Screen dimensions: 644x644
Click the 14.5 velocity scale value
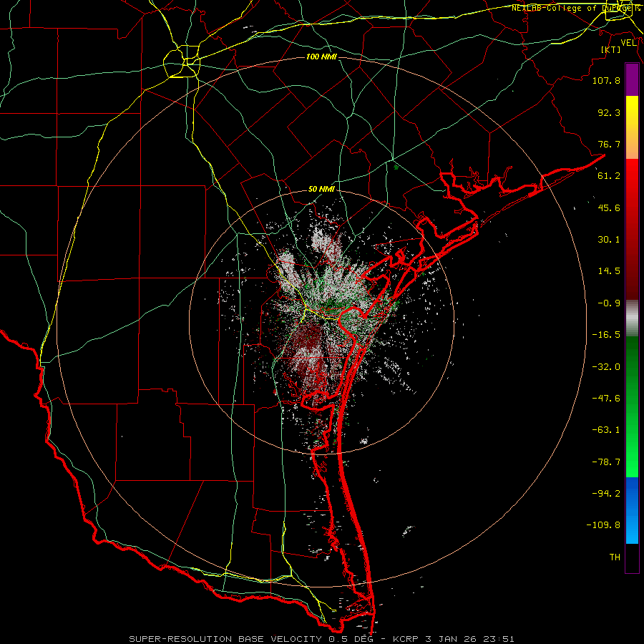(x=609, y=271)
